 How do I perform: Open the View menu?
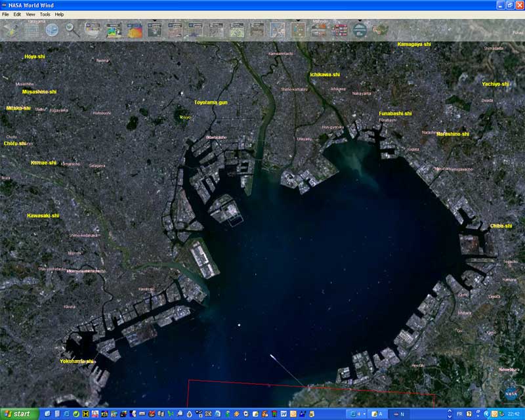pyautogui.click(x=30, y=14)
